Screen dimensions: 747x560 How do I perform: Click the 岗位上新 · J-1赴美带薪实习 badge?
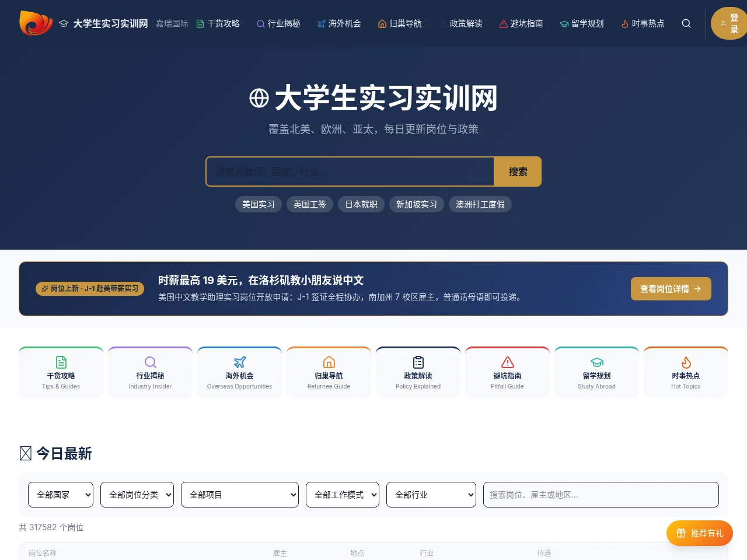coord(90,289)
